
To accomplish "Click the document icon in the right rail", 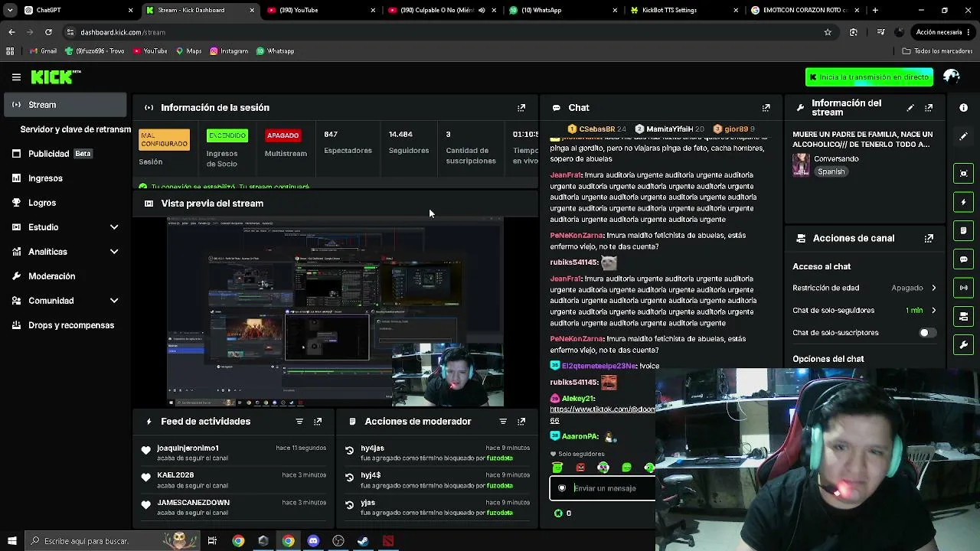I will coord(964,230).
